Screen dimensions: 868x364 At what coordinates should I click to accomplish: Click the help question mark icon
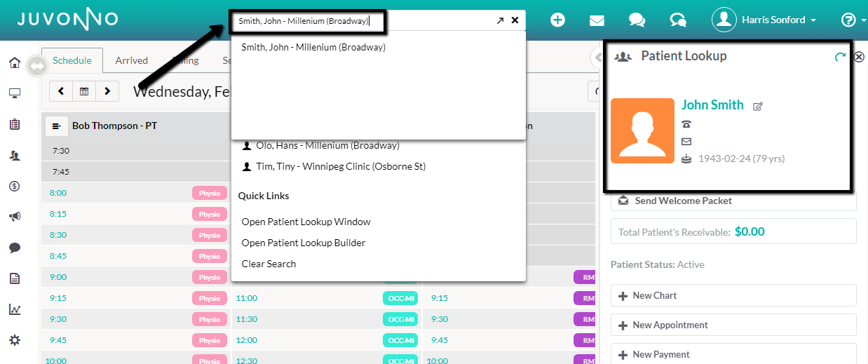(x=848, y=20)
